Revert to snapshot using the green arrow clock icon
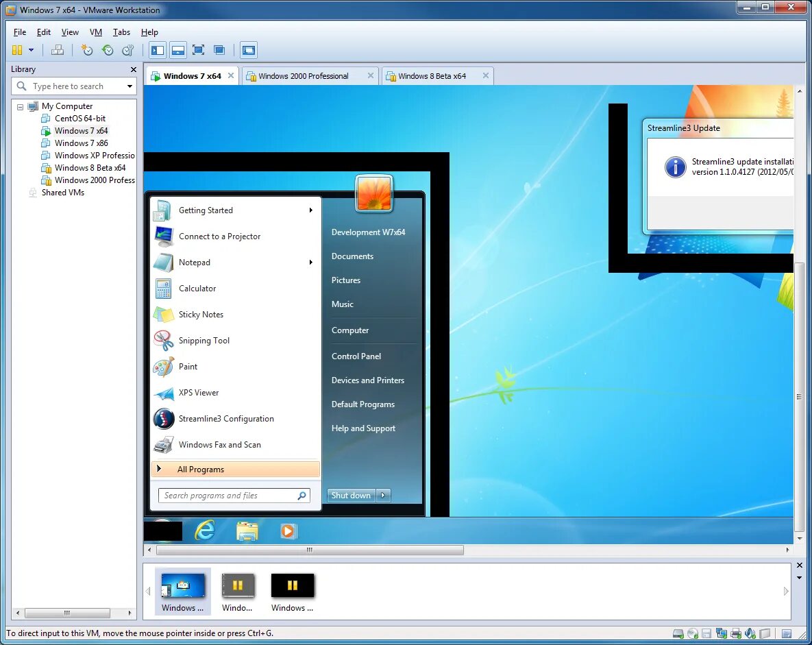The image size is (812, 645). click(108, 50)
